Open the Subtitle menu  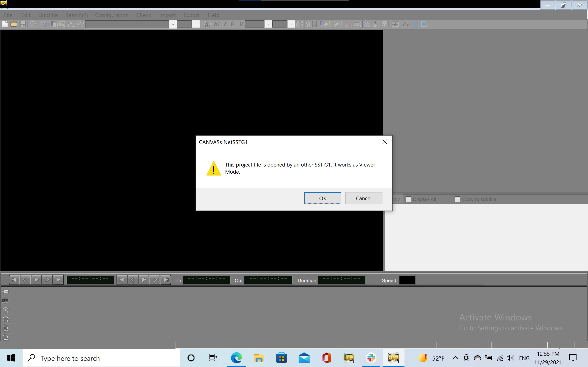48,15
